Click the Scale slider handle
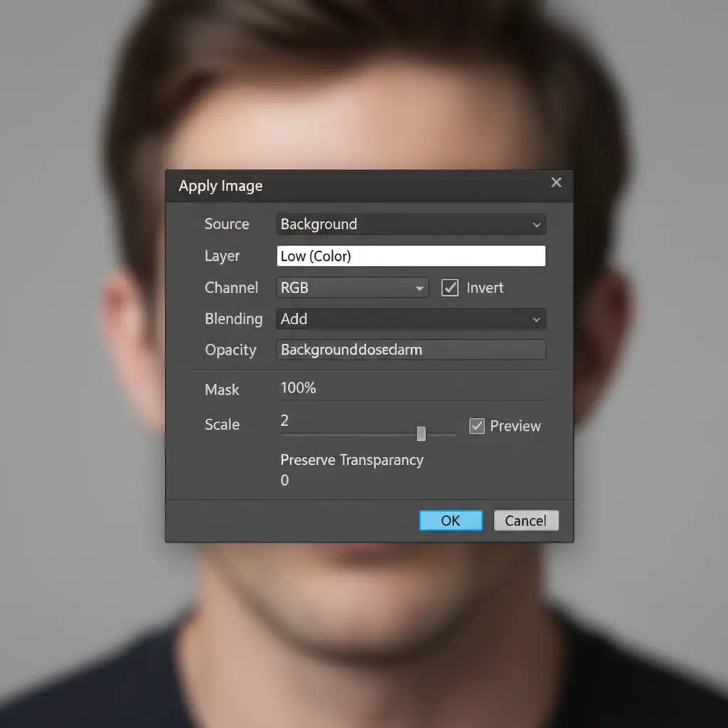This screenshot has width=728, height=728. 421,434
